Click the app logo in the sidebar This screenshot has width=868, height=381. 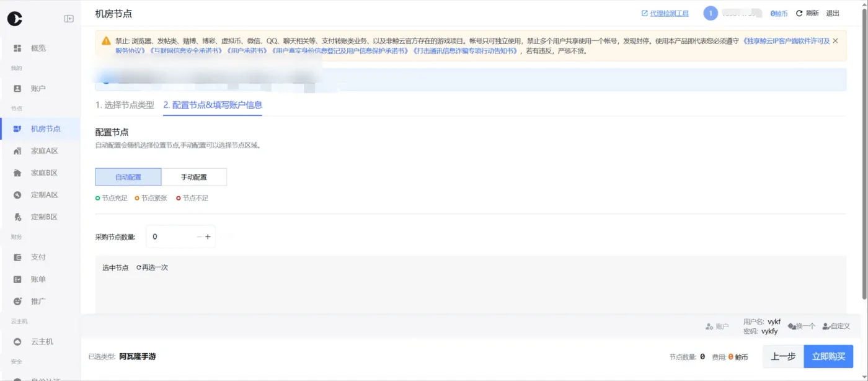tap(14, 19)
